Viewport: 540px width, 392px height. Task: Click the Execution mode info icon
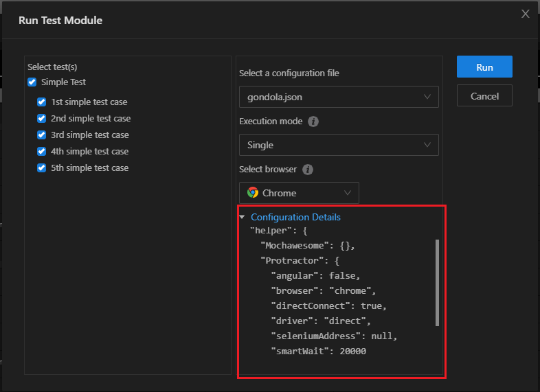[313, 122]
